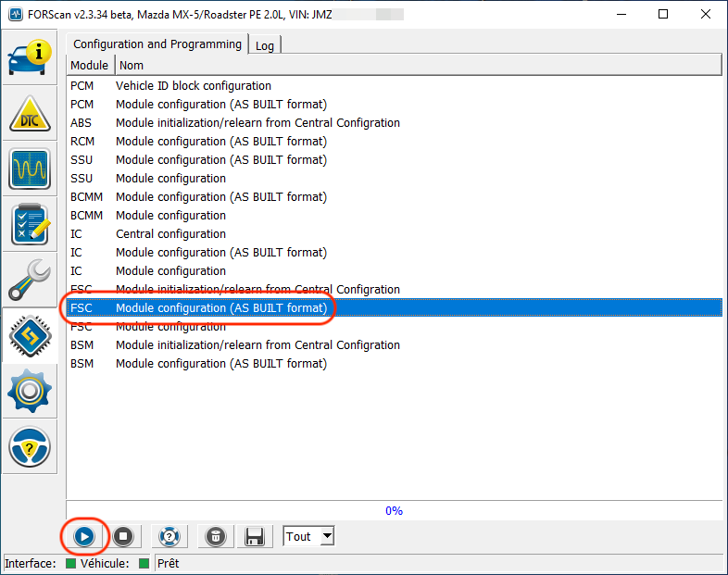Viewport: 728px width, 575px height.
Task: Maximize the FORScan window
Action: click(663, 15)
